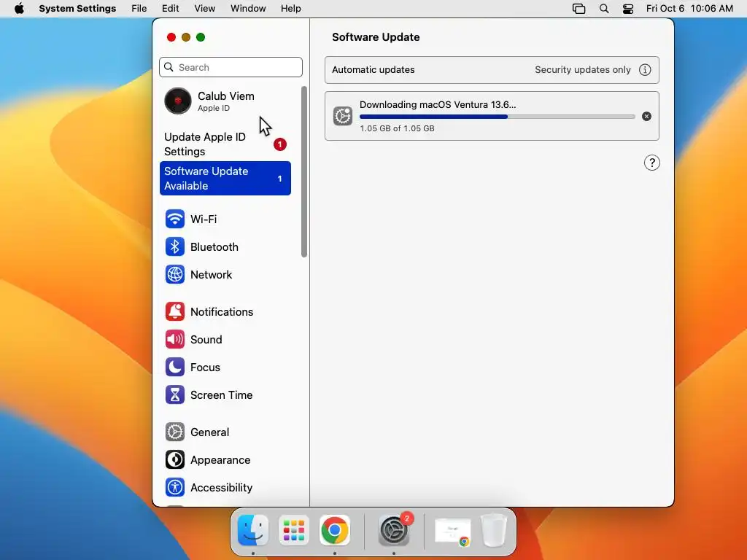This screenshot has width=747, height=560.
Task: Open the Help menu
Action: 290,9
